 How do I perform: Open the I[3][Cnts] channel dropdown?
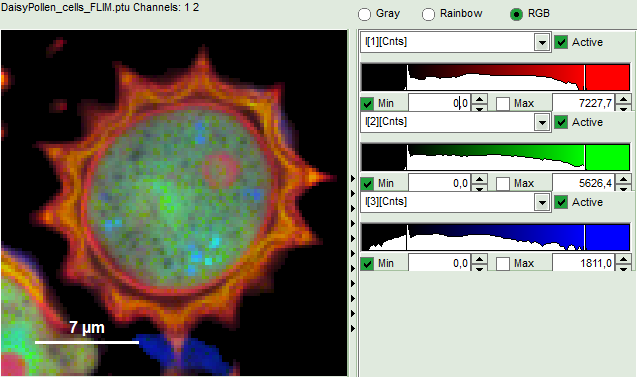[x=542, y=202]
